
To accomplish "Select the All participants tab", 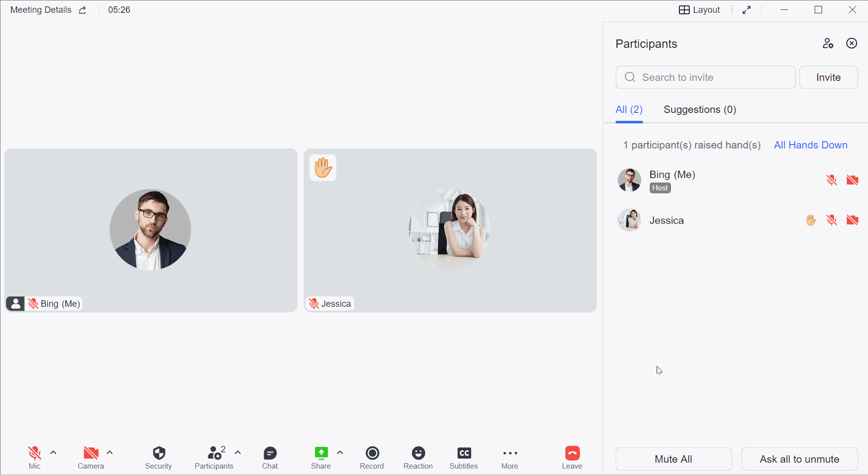I will [x=629, y=110].
